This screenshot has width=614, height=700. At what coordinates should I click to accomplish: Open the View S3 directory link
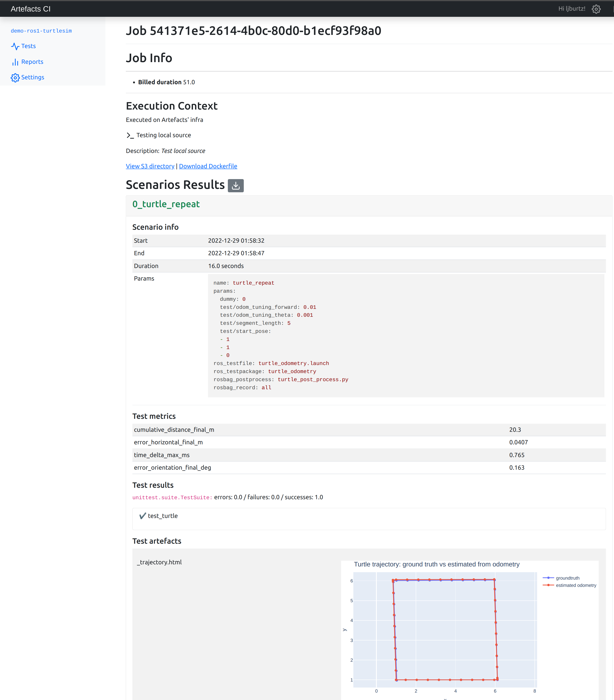click(150, 166)
